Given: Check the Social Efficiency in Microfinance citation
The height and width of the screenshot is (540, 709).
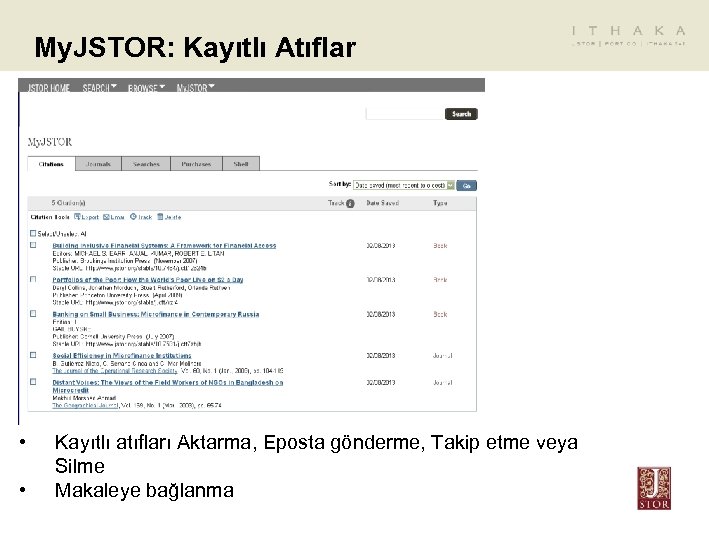Looking at the screenshot, I should [33, 355].
